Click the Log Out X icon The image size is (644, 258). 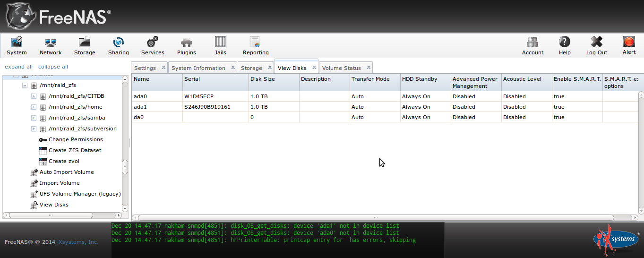pyautogui.click(x=597, y=42)
